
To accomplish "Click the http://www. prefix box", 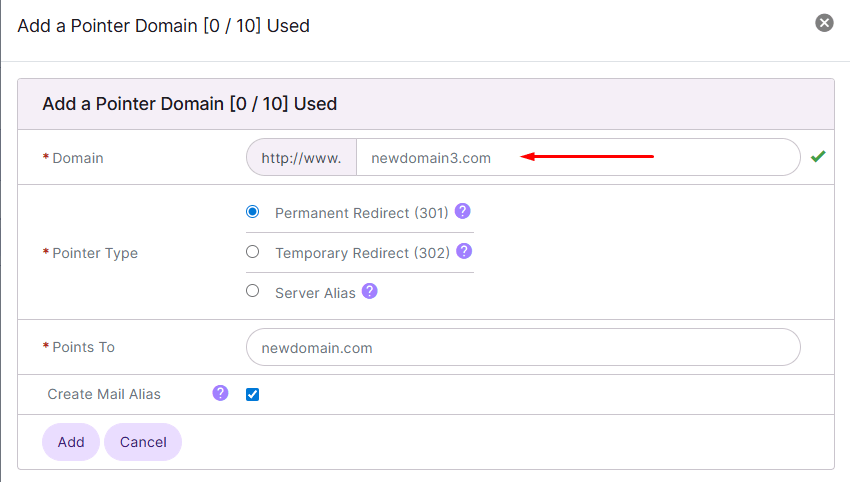I will (x=302, y=157).
